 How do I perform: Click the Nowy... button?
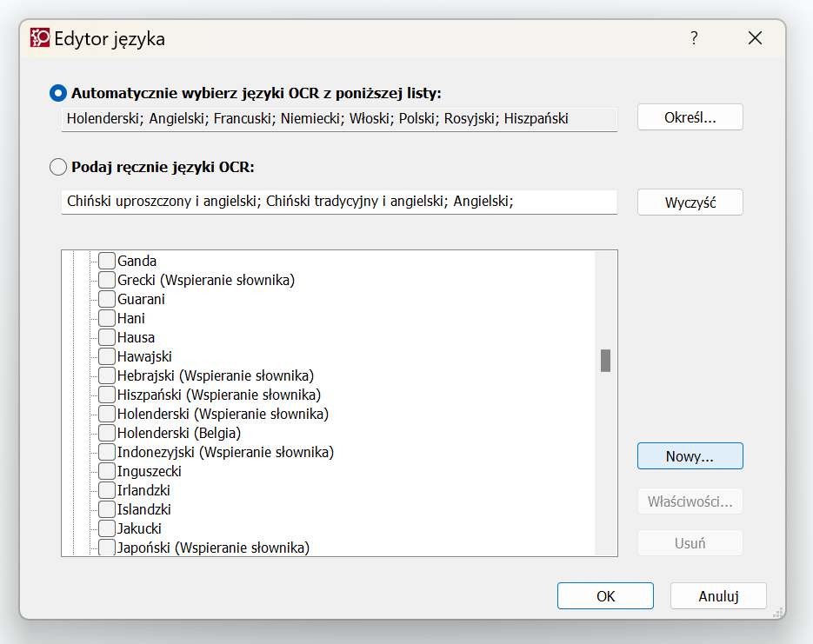690,456
